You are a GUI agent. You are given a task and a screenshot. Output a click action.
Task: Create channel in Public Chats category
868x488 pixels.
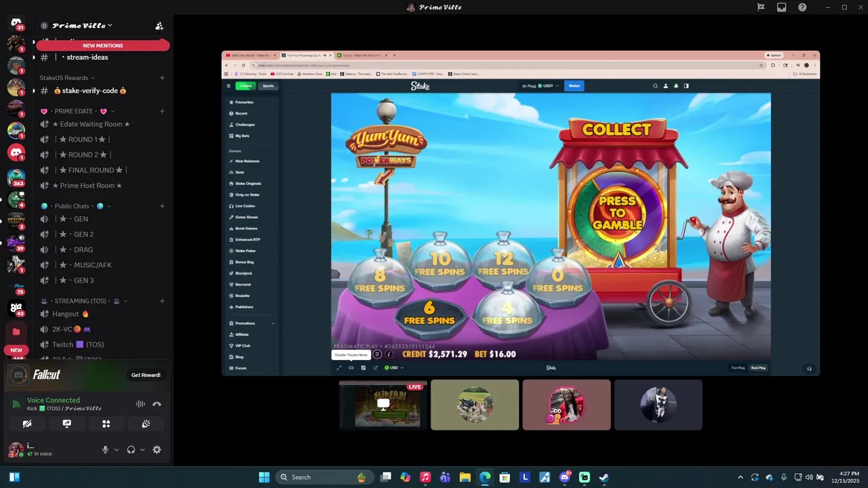162,206
